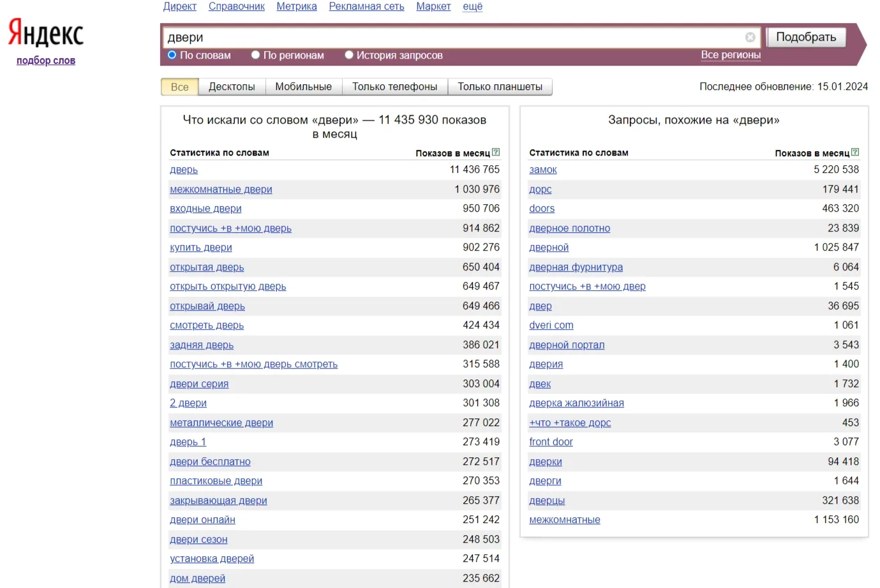Open the 'двери онлайн' keyword link

(202, 520)
